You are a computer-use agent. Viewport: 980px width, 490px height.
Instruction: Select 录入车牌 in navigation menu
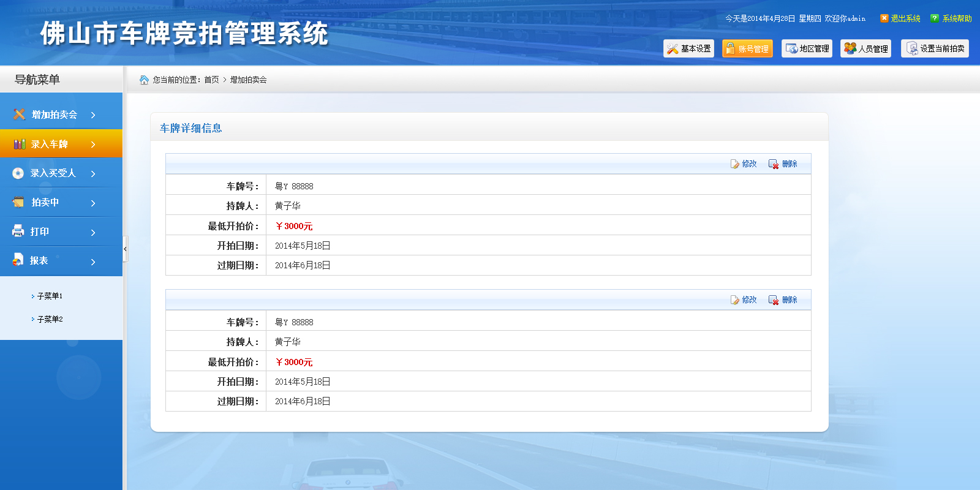[50, 144]
